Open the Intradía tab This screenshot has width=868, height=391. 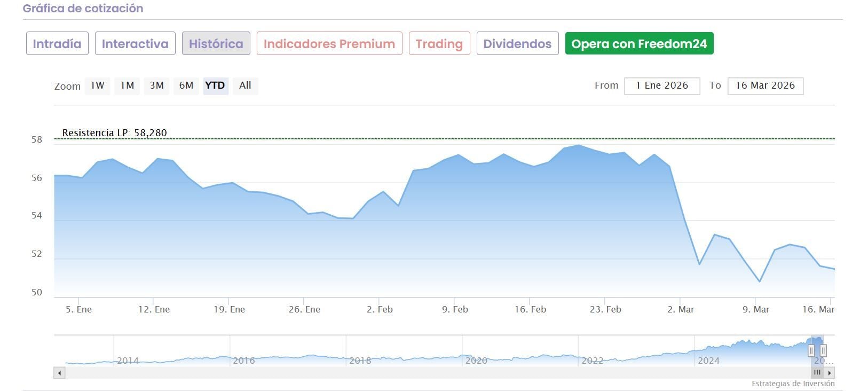(x=57, y=44)
